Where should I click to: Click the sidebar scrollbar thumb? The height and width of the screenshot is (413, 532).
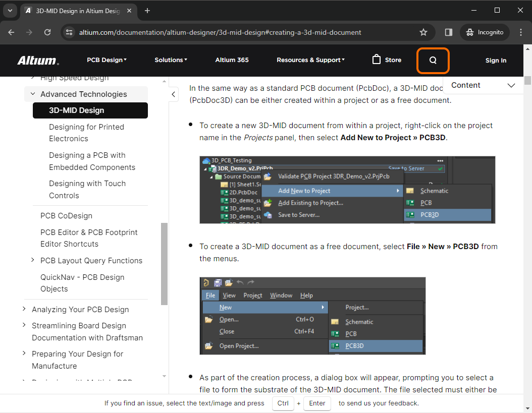click(164, 264)
